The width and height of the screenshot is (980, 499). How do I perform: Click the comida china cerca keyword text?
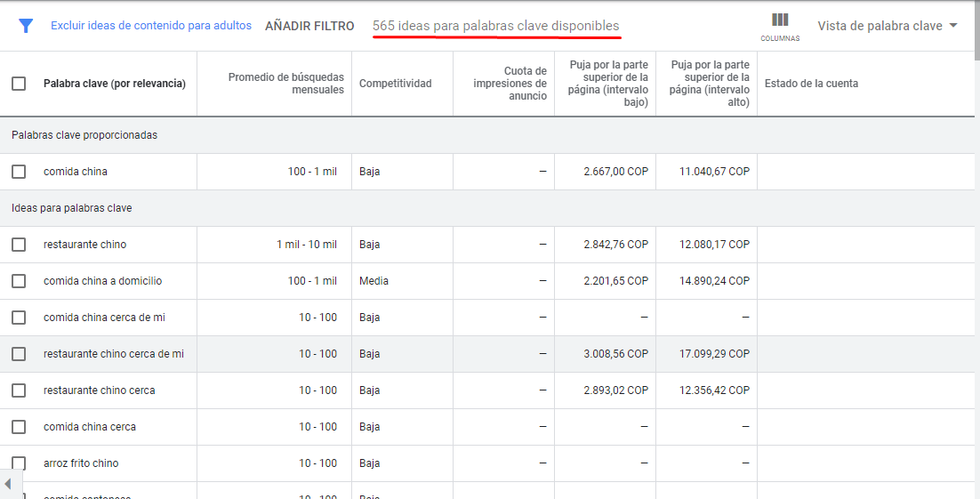tap(90, 427)
